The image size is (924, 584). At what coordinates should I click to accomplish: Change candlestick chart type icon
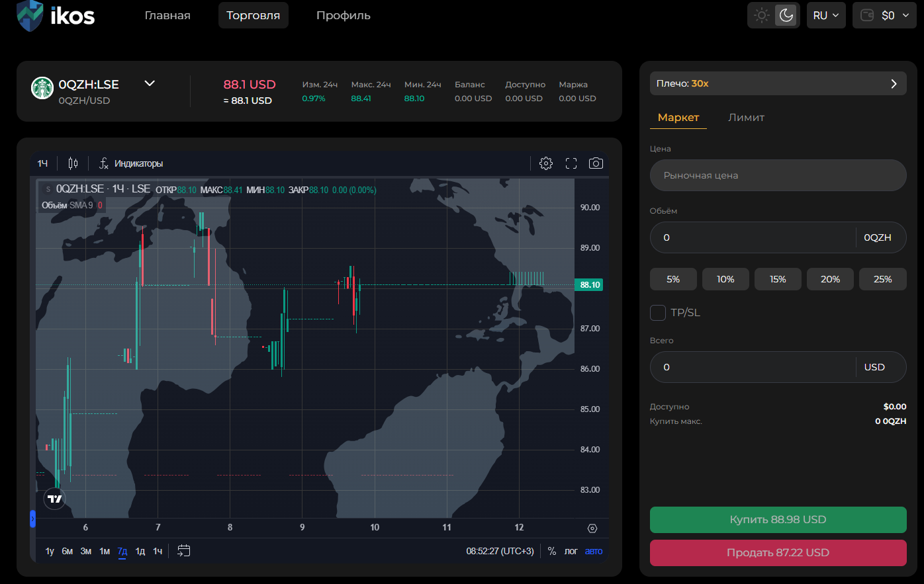click(73, 163)
